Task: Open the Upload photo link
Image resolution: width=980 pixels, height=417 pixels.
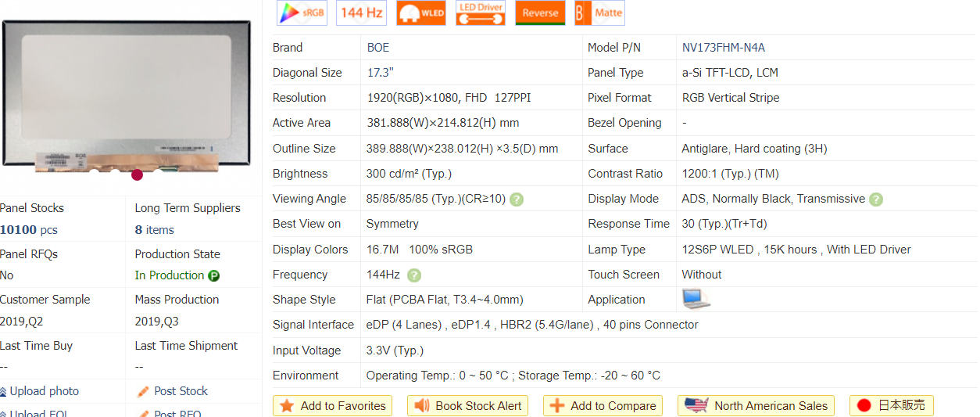Action: click(x=45, y=391)
